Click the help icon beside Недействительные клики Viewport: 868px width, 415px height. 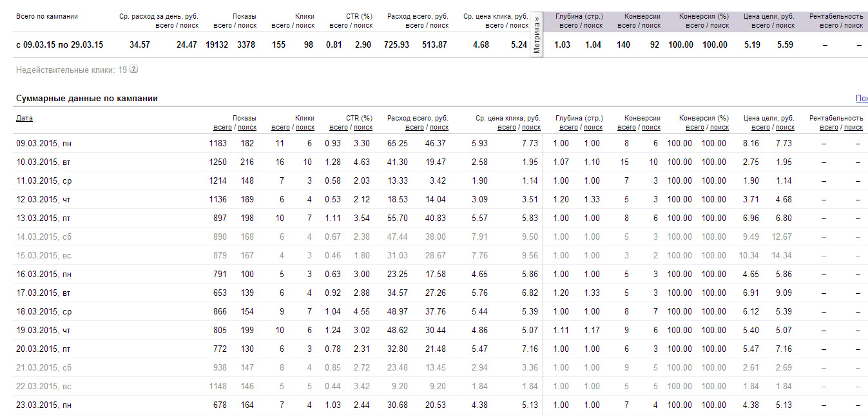coord(133,70)
